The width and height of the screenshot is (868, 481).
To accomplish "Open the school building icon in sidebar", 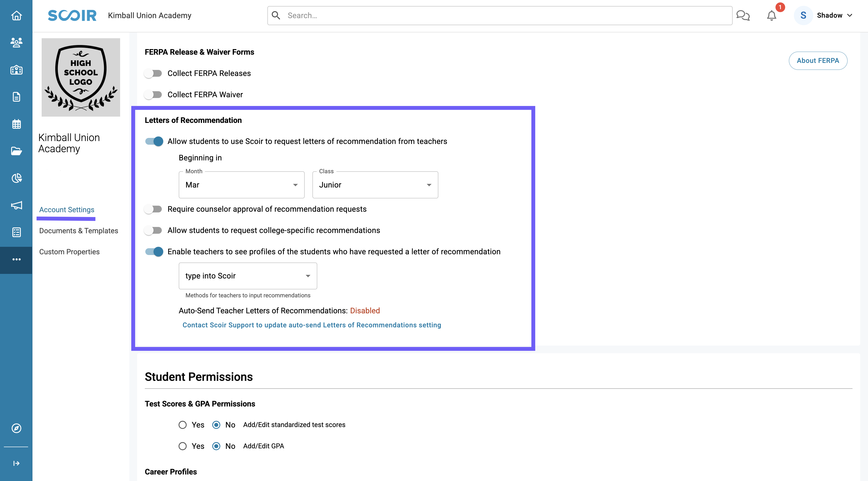I will click(x=16, y=70).
